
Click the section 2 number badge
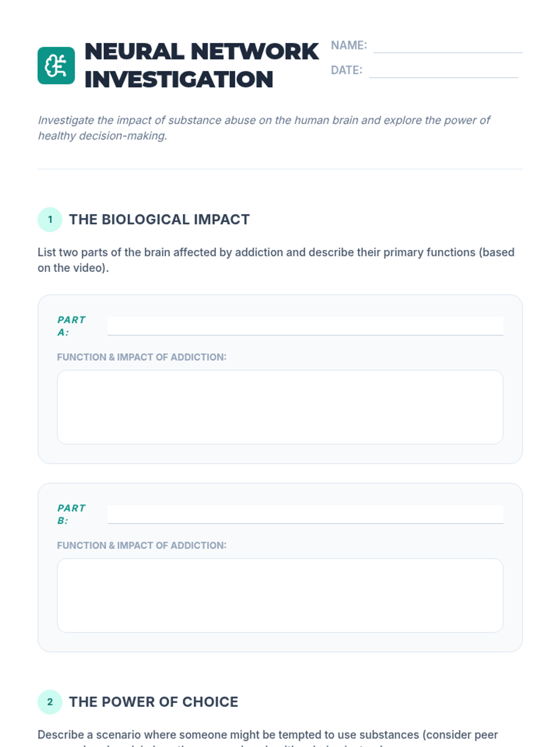tap(50, 702)
